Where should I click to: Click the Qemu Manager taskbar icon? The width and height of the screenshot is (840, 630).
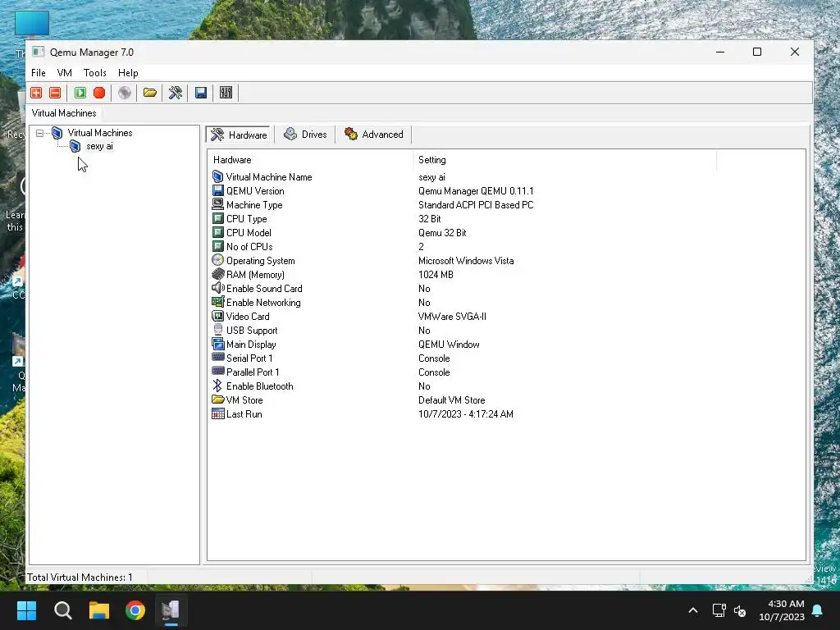171,610
